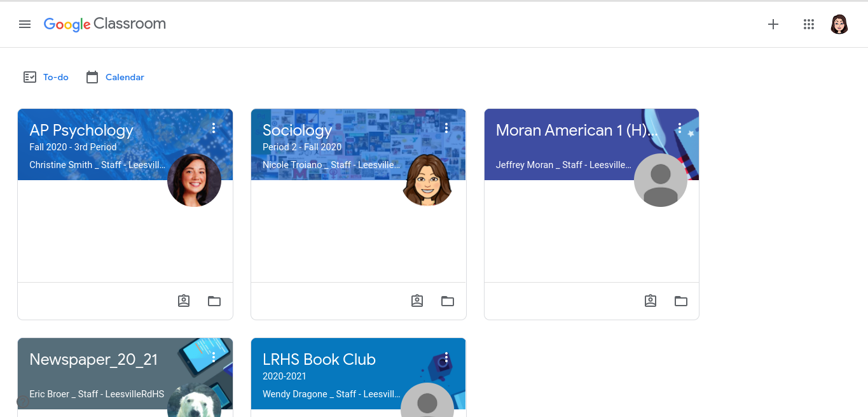Viewport: 868px width, 417px height.
Task: Open your work for AP Psychology
Action: (x=184, y=301)
